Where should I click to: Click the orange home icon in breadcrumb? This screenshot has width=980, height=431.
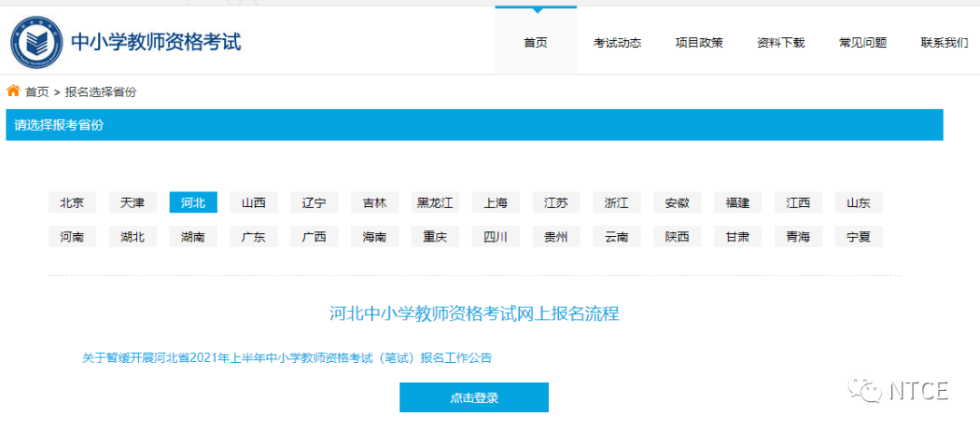[x=13, y=92]
